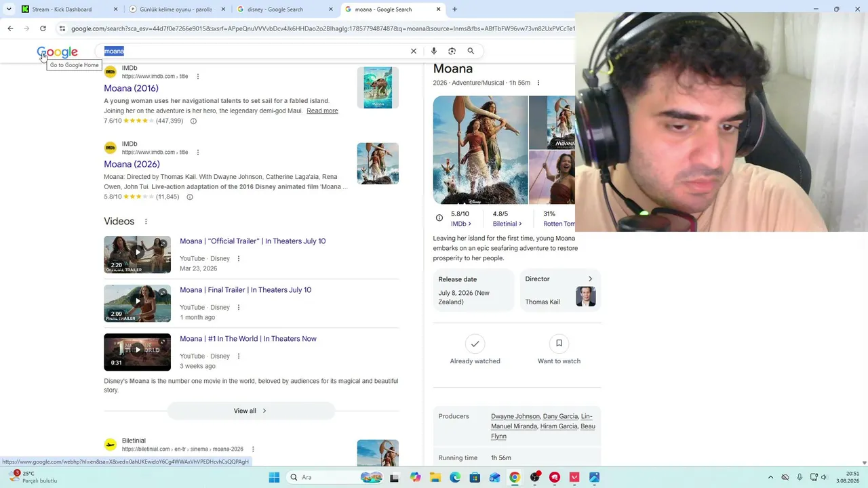Submit search with magnifying glass icon

(x=471, y=51)
